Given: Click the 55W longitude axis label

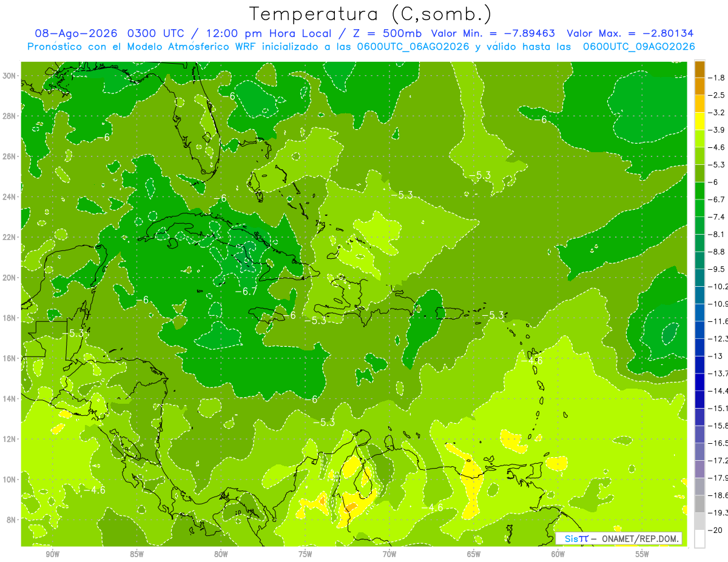Looking at the screenshot, I should 642,554.
